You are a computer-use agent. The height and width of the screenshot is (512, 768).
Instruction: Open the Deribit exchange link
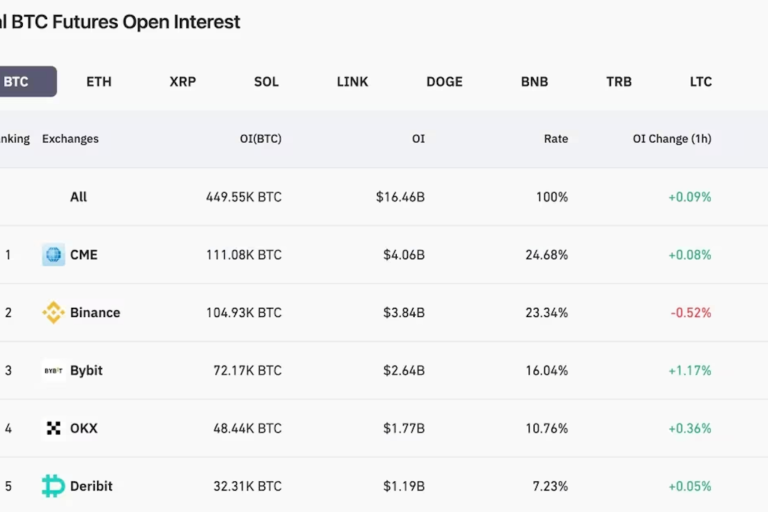(x=91, y=487)
